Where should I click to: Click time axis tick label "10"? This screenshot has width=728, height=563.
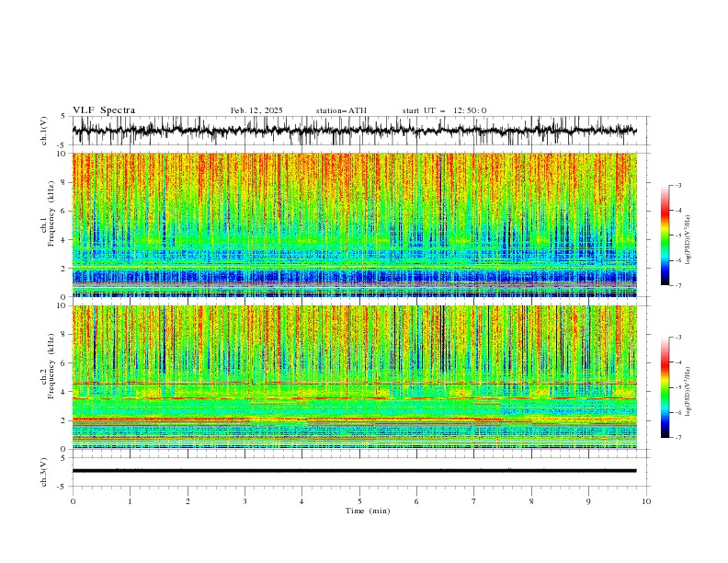(x=646, y=501)
